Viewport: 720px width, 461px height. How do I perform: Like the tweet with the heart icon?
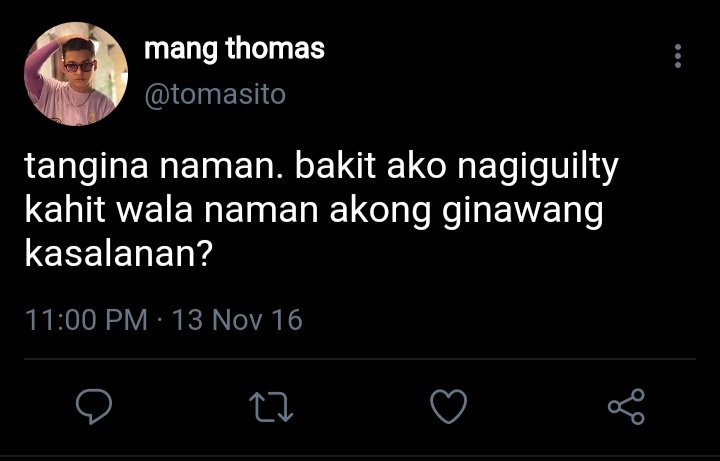[448, 406]
